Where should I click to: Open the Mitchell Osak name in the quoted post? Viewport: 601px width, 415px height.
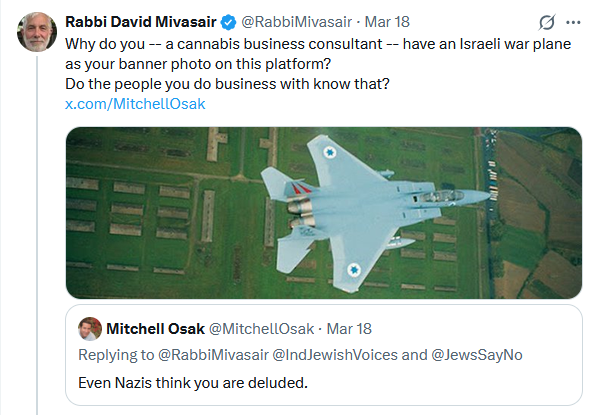click(x=155, y=329)
